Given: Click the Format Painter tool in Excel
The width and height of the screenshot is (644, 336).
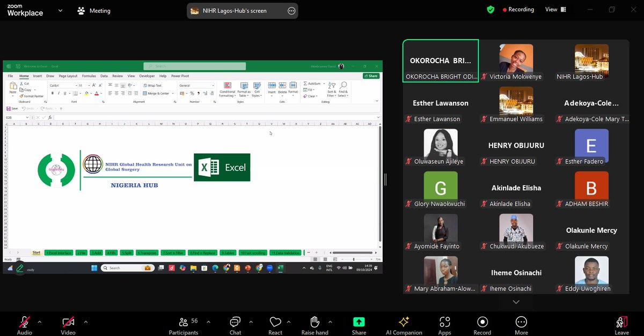Looking at the screenshot, I should [x=32, y=96].
